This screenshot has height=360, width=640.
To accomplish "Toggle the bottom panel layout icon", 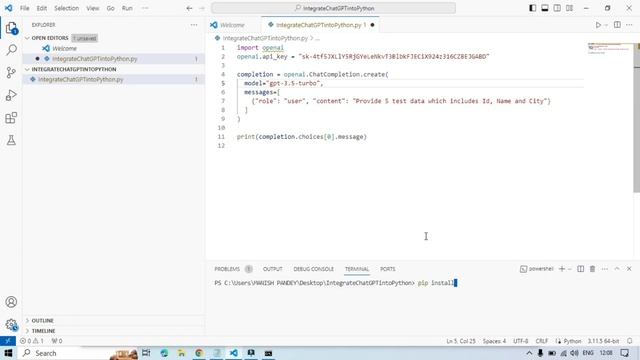I will point(544,8).
